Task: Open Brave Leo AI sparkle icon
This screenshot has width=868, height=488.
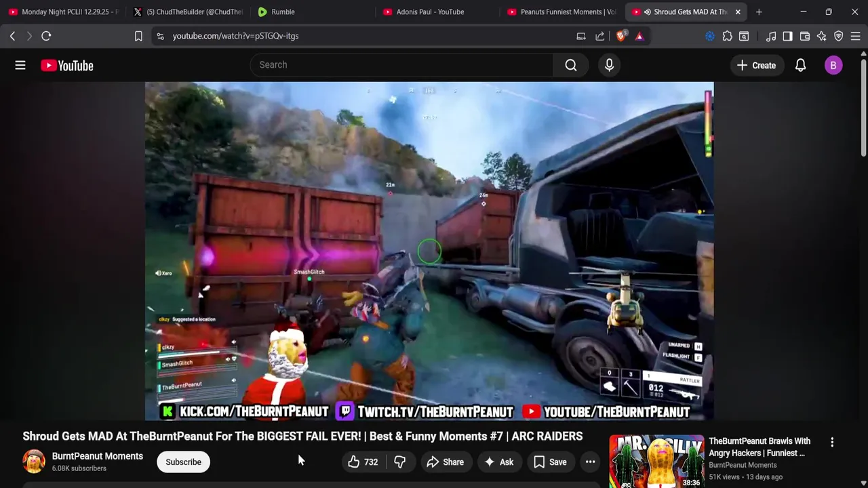Action: 822,36
